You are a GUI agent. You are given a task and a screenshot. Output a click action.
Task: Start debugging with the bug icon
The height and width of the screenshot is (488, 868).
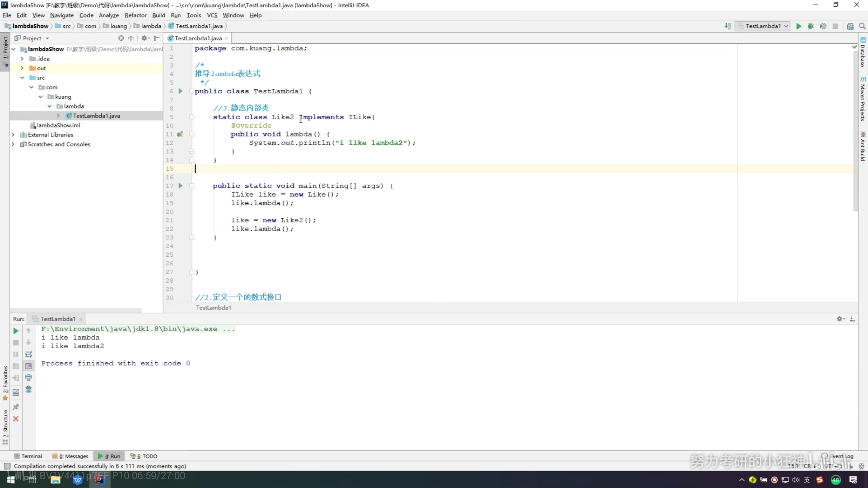click(x=810, y=26)
